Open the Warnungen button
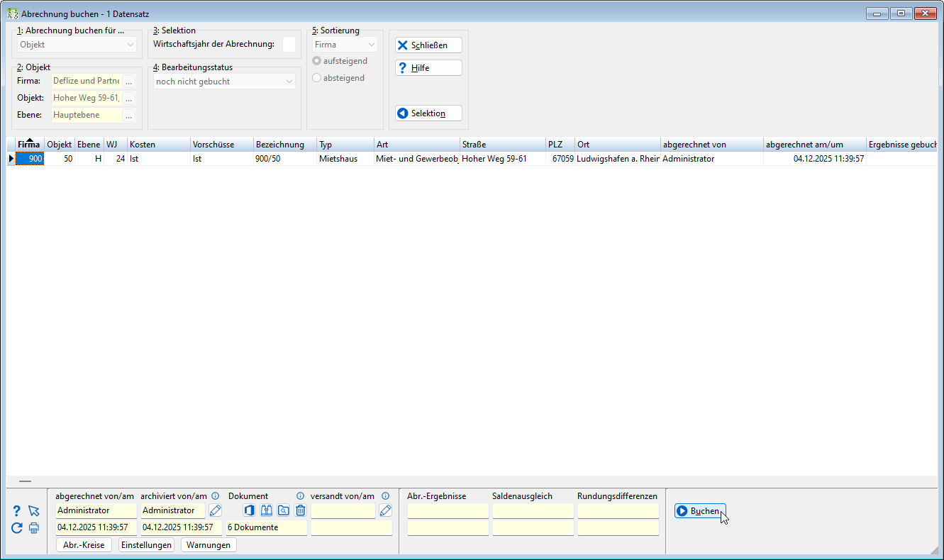Image resolution: width=944 pixels, height=560 pixels. click(x=209, y=545)
